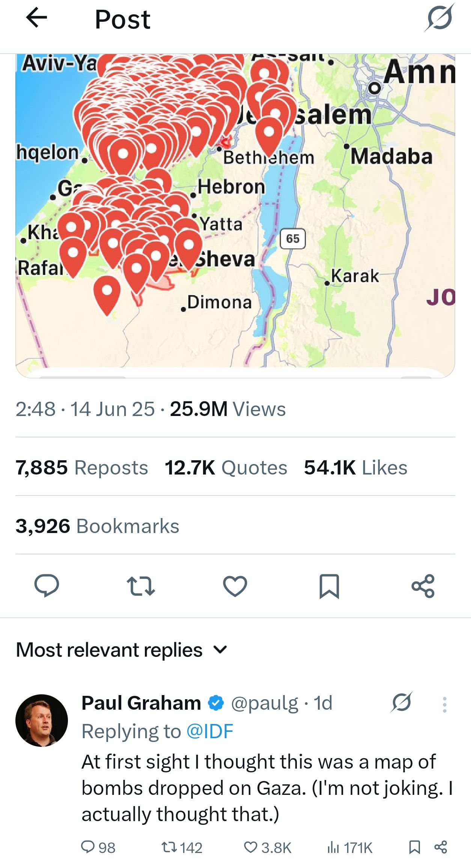
Task: Bookmark Paul Graham's reply
Action: click(x=414, y=847)
